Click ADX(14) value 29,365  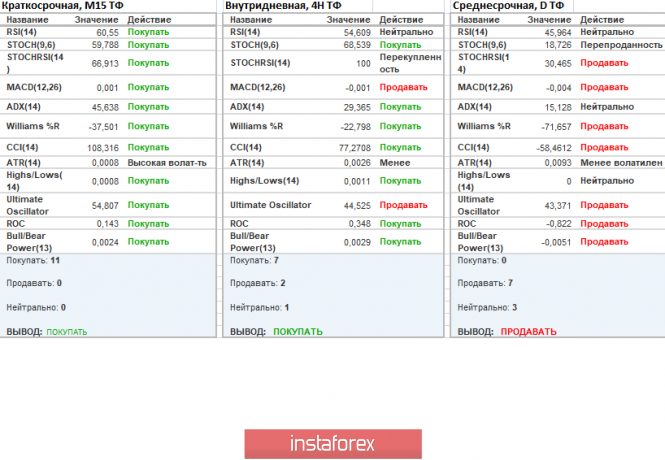point(357,107)
